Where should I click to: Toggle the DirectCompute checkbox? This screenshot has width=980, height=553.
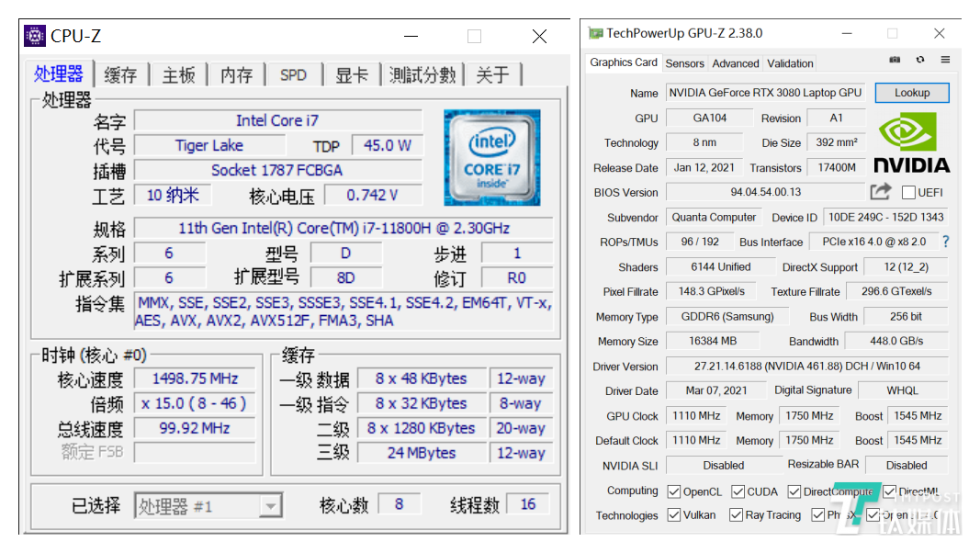(x=794, y=491)
